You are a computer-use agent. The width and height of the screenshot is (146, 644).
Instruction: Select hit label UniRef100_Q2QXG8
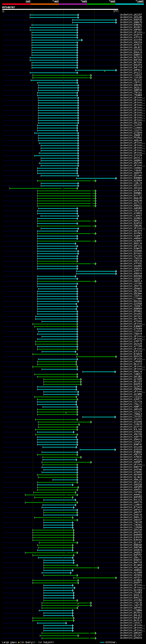pyautogui.click(x=131, y=450)
